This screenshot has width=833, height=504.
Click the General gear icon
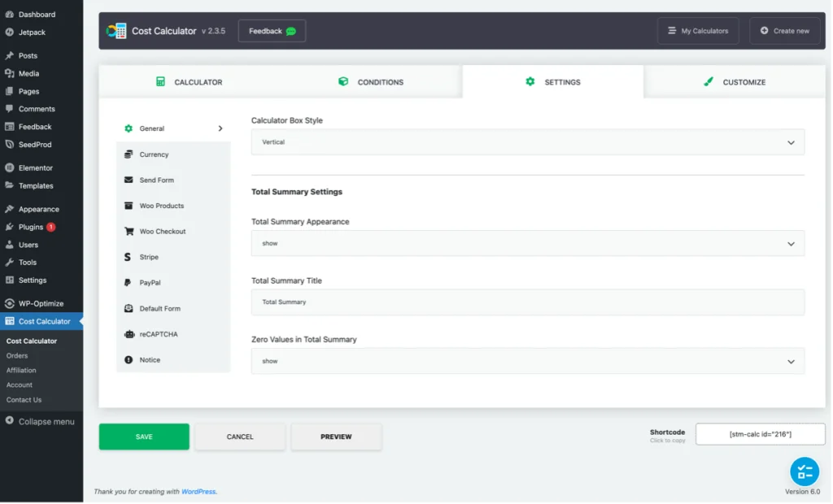[129, 128]
